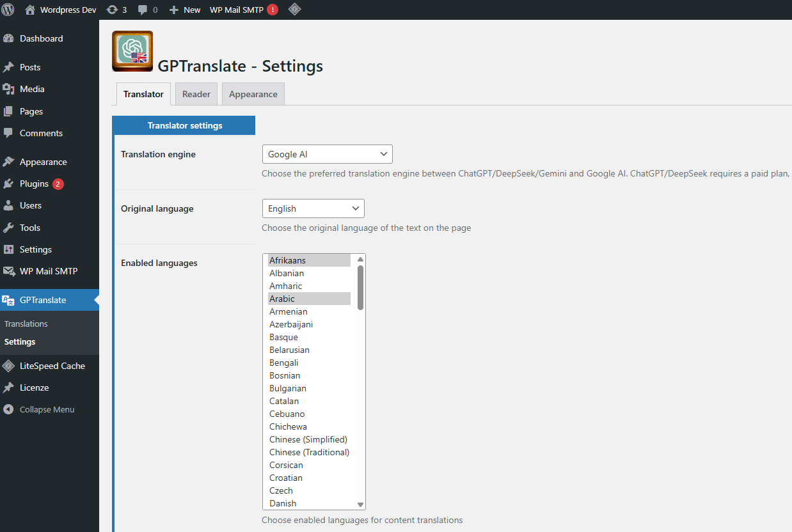Screen dimensions: 792x532
Task: Open the GPTranslate Settings submenu item
Action: pyautogui.click(x=20, y=341)
